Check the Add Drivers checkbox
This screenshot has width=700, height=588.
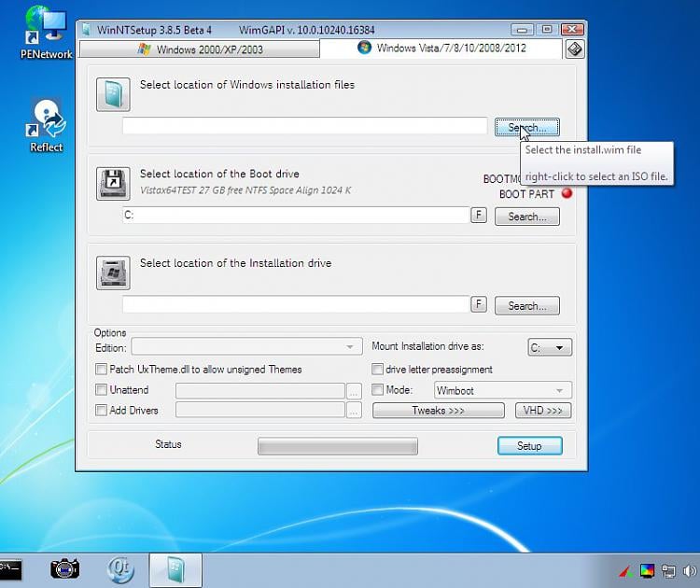tap(102, 410)
